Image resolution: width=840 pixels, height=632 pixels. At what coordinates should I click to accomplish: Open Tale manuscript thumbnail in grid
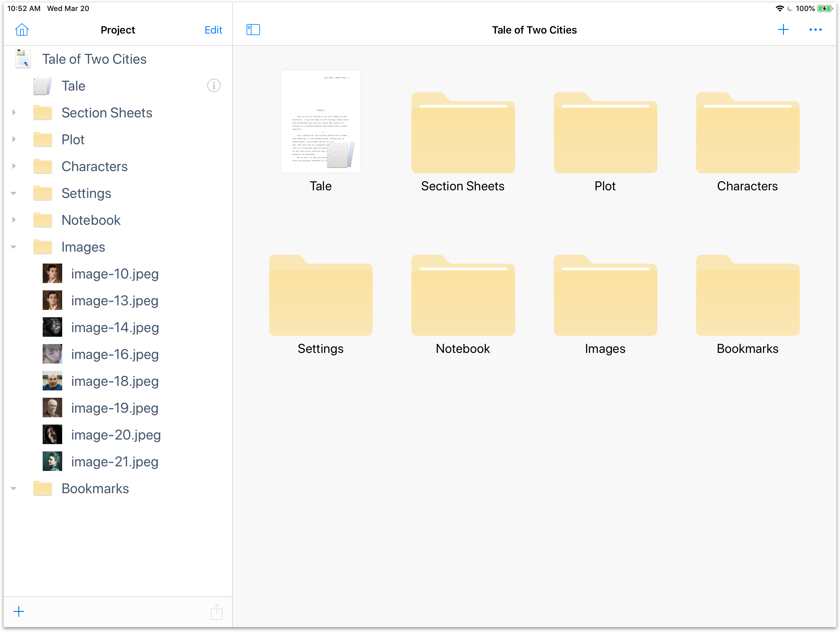click(x=321, y=121)
